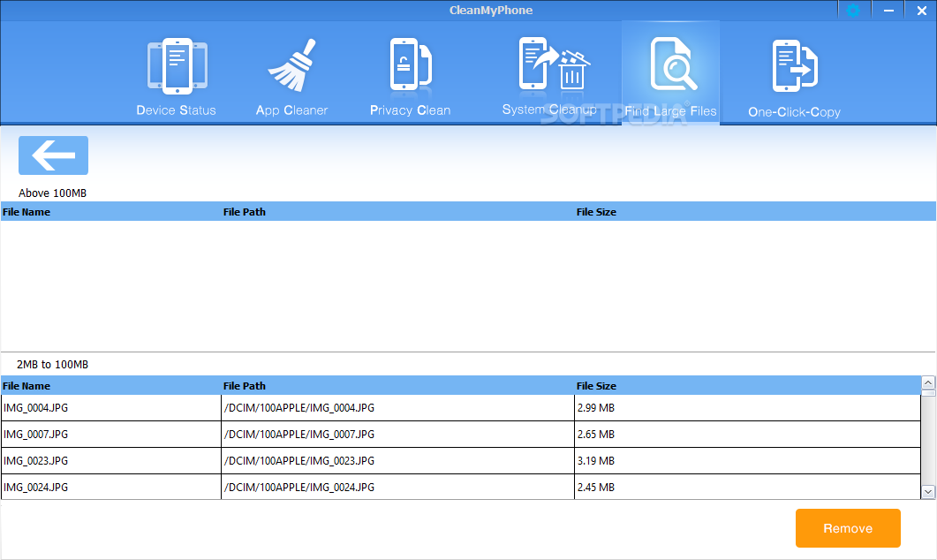Open the One-Click-Copy icon
937x560 pixels.
click(x=795, y=65)
